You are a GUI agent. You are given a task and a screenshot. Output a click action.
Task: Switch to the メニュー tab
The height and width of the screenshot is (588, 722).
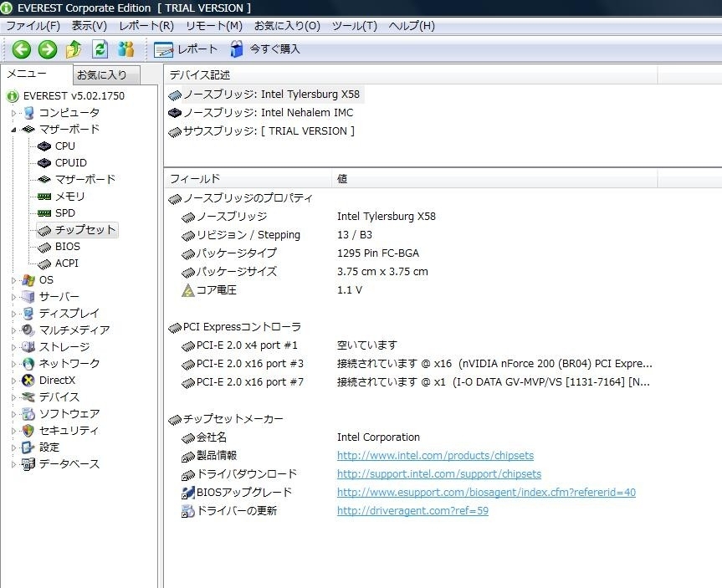(x=36, y=74)
